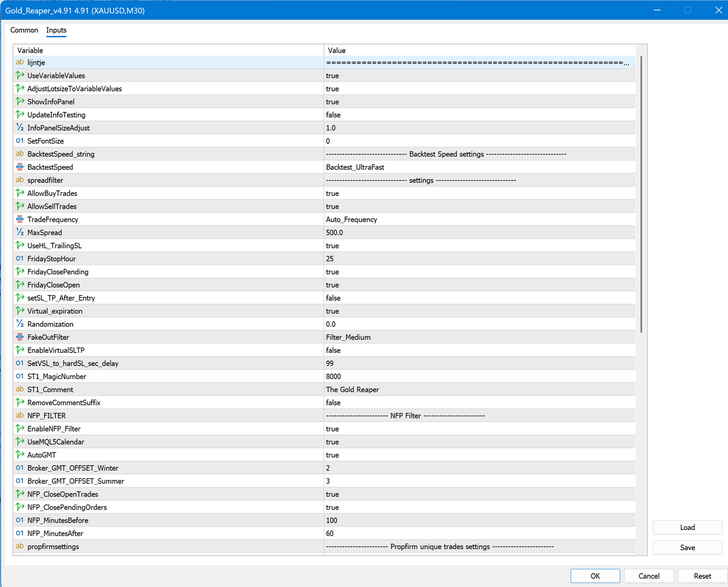Toggle the ShowInfoPanel true value

pyautogui.click(x=332, y=102)
